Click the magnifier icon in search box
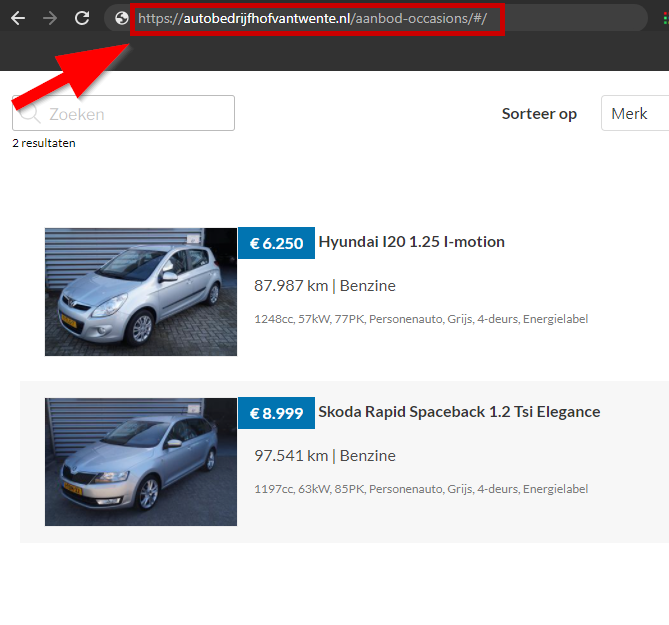669x625 pixels. pos(30,113)
